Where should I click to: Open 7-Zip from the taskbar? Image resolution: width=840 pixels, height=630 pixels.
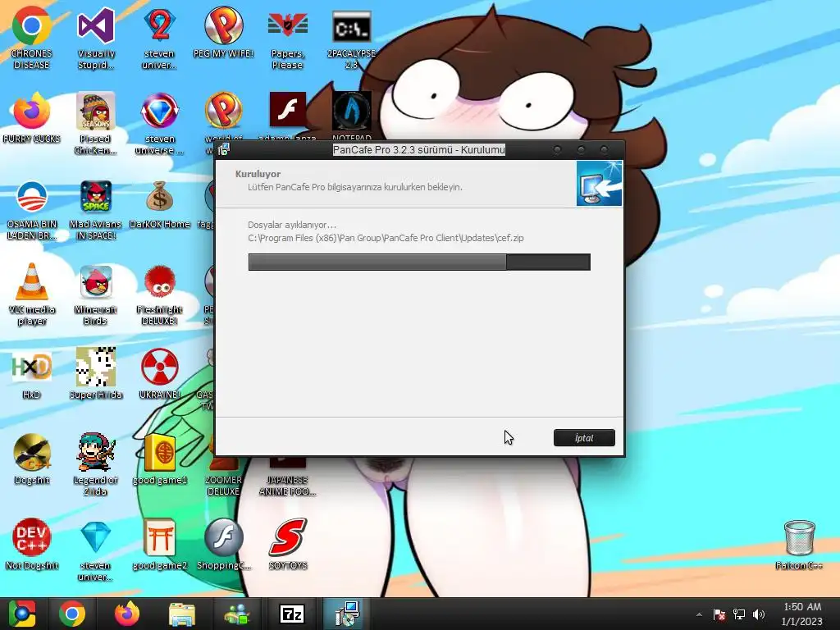pyautogui.click(x=292, y=614)
